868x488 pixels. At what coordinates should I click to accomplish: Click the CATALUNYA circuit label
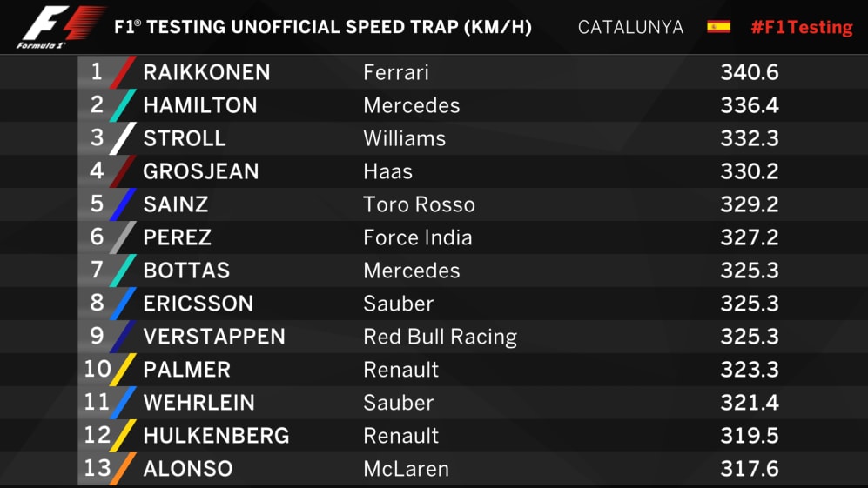pyautogui.click(x=630, y=27)
